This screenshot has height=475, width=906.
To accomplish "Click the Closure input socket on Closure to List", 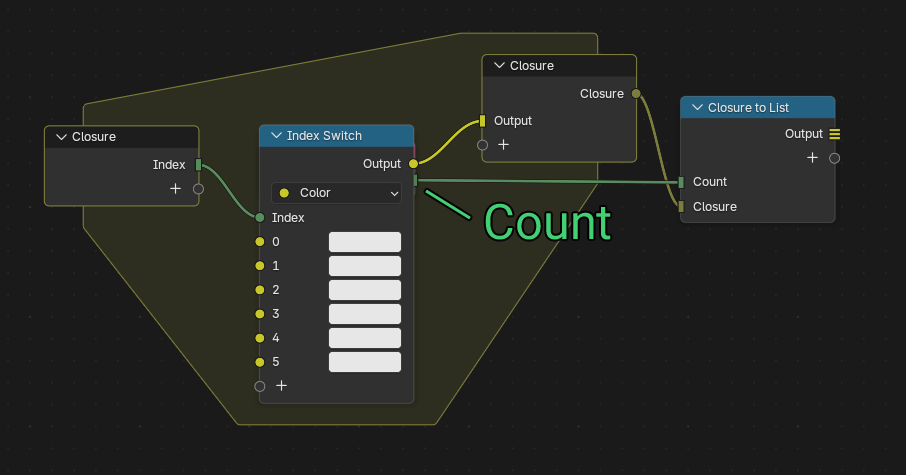I will coord(681,207).
